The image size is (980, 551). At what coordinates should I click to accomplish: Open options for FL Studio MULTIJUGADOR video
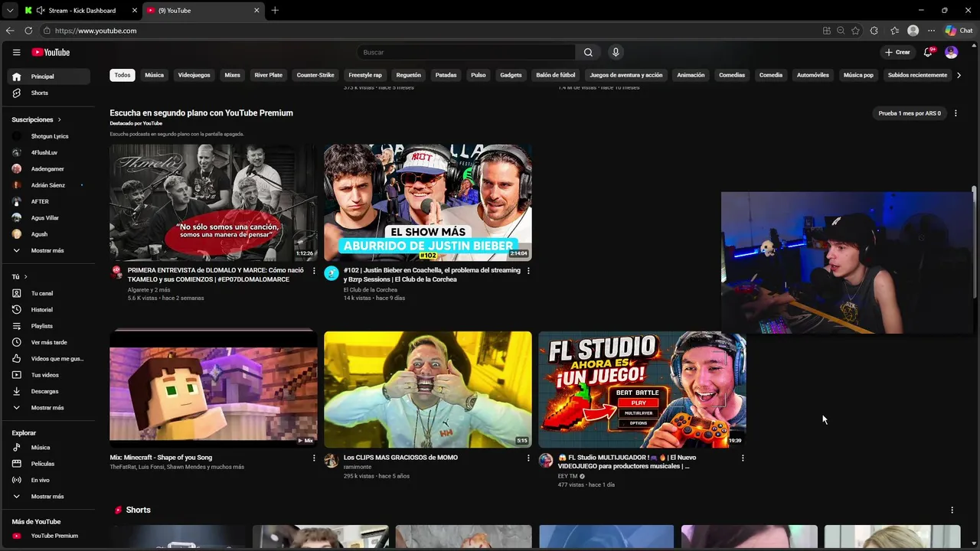[x=742, y=458]
